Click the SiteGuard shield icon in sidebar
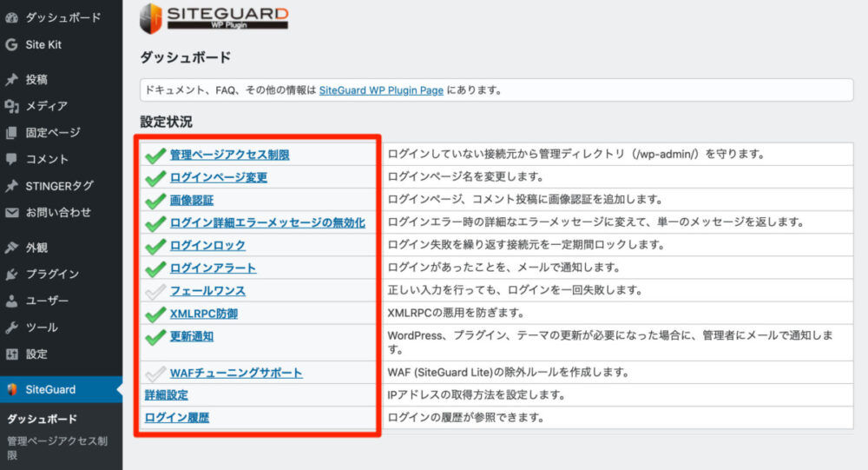 (x=11, y=389)
